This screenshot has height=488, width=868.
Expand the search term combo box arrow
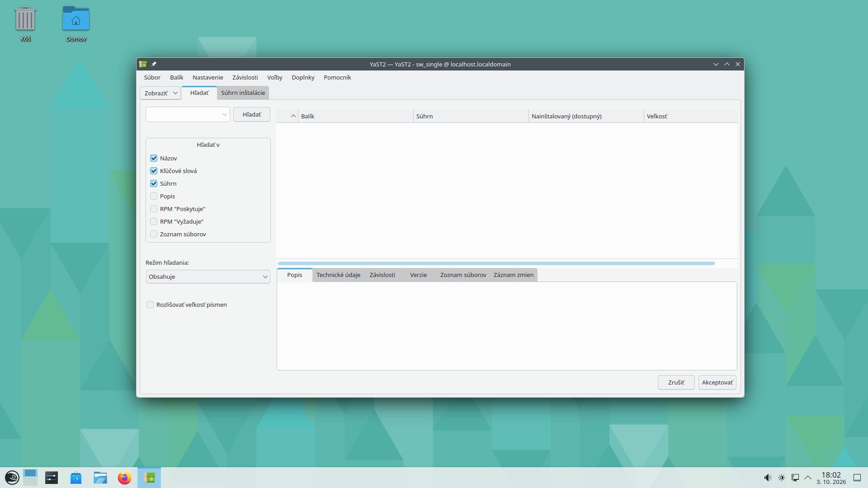[224, 115]
